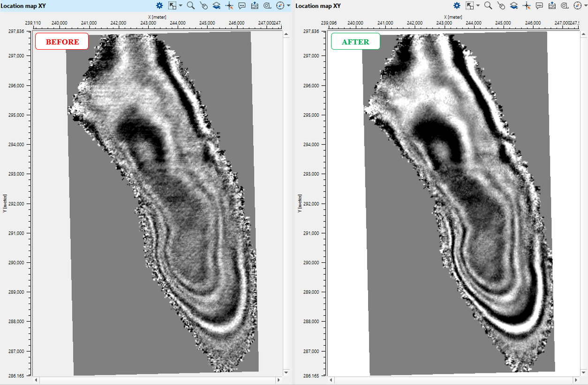
Task: Click export map icon in left toolbar
Action: 255,6
